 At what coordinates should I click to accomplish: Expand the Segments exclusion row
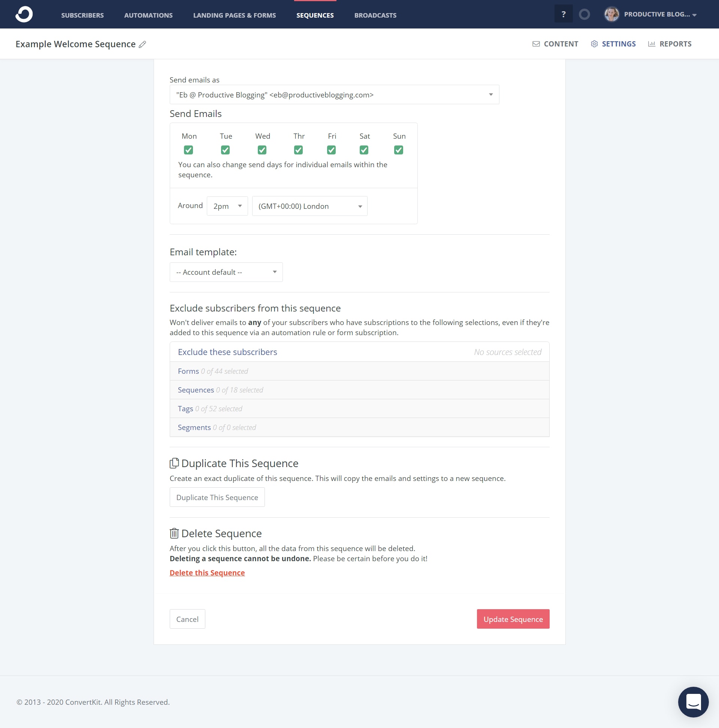point(359,427)
